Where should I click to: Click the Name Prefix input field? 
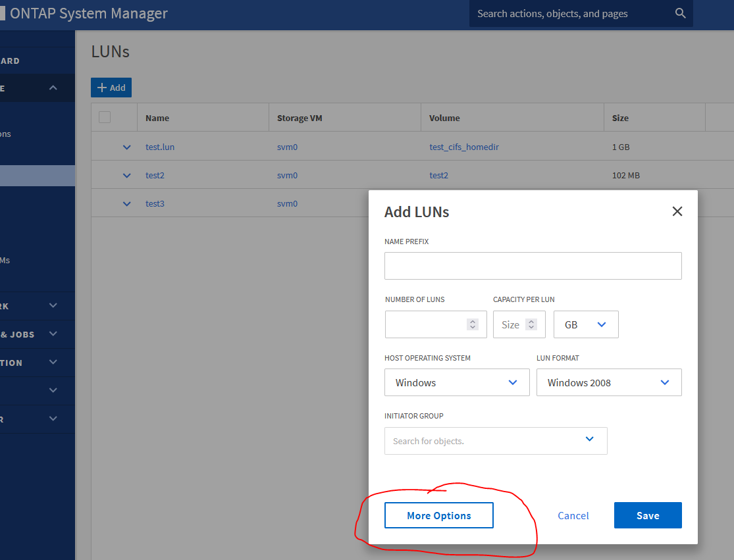point(533,266)
